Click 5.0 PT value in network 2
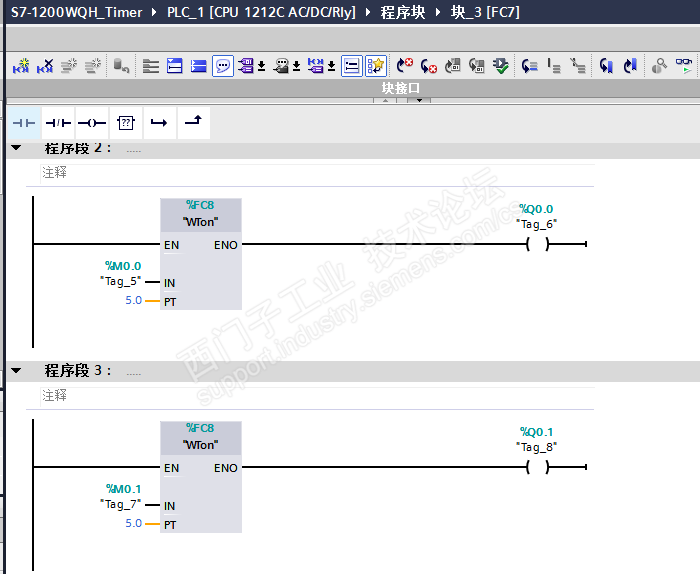The height and width of the screenshot is (574, 700). tap(133, 300)
